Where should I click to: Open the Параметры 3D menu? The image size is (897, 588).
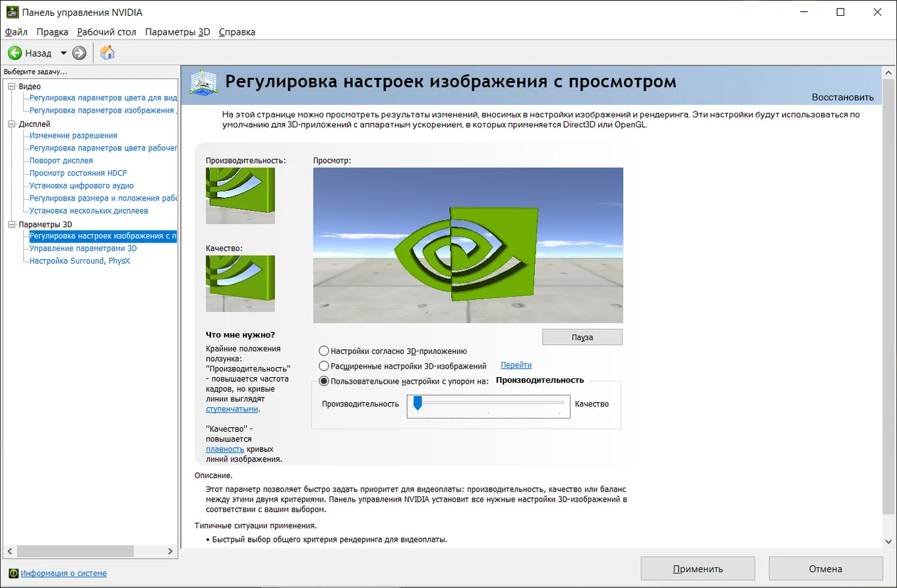pyautogui.click(x=177, y=32)
